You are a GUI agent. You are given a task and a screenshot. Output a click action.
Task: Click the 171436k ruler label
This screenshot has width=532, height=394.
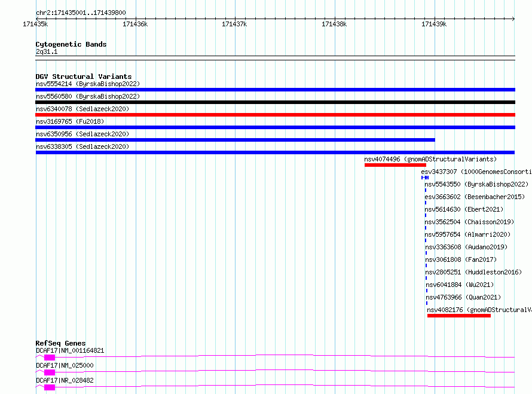(135, 24)
